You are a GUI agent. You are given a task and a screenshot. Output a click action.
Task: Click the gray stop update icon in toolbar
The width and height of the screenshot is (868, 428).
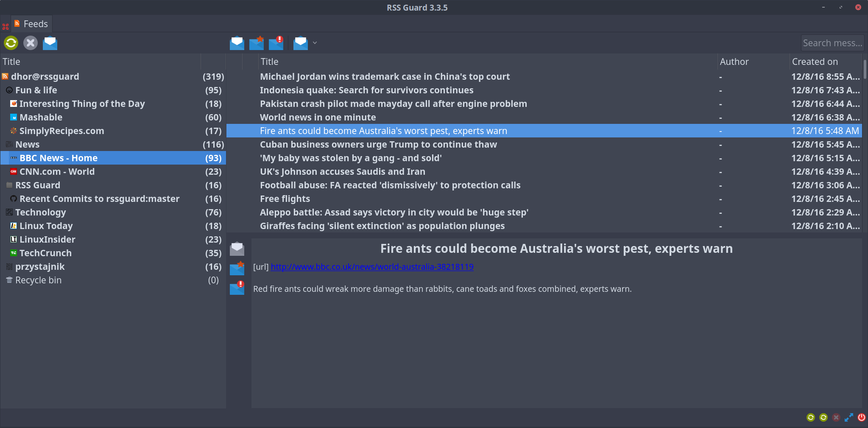pos(31,43)
